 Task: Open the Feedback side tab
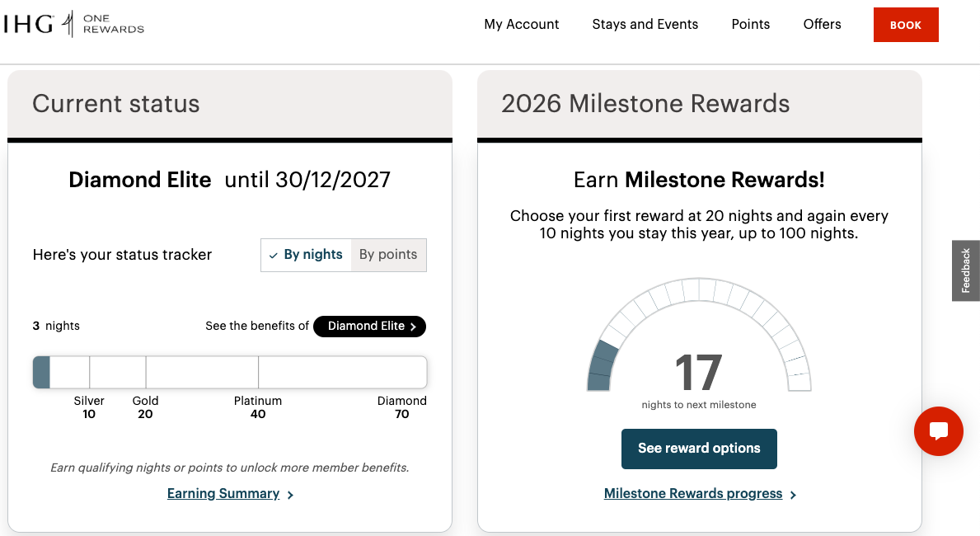[966, 270]
